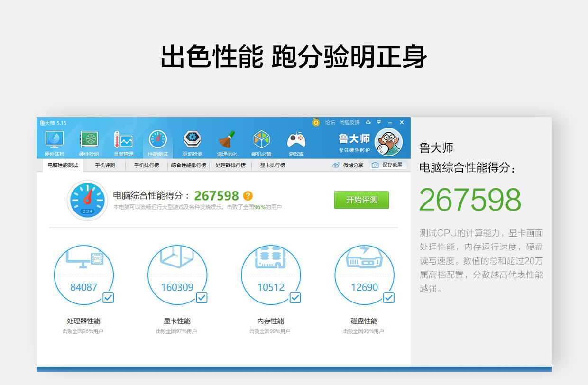
Task: Uncheck the 处理器性能 test checkbox
Action: coord(108,298)
